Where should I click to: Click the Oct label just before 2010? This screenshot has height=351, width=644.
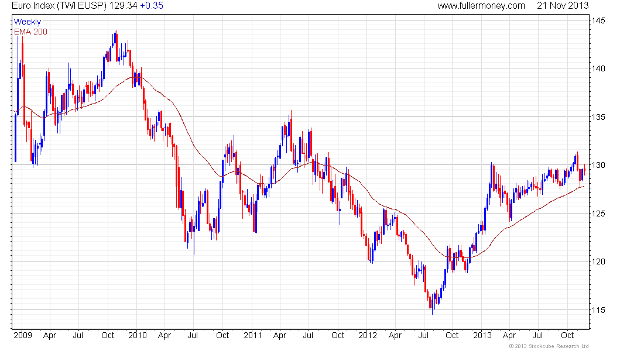point(108,335)
